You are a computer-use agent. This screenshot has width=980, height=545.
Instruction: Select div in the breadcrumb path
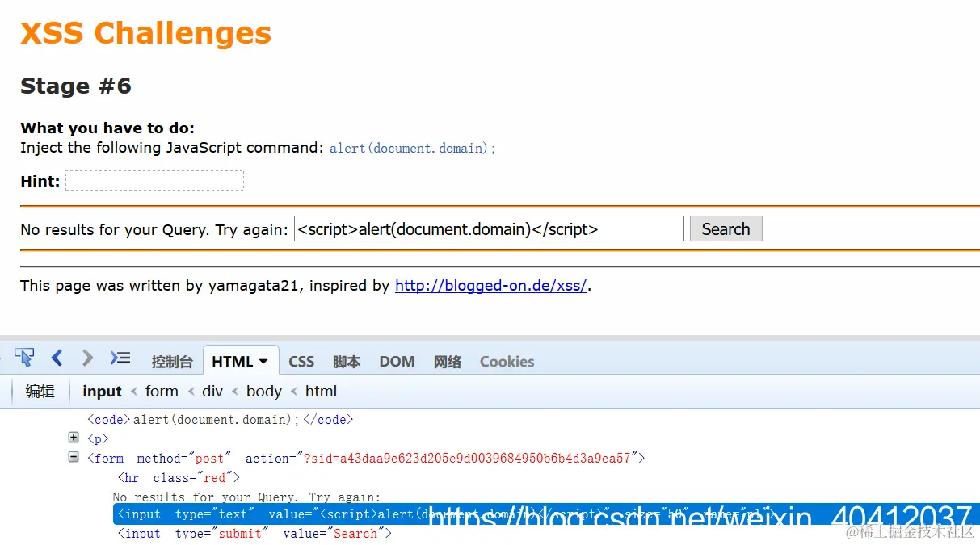[212, 392]
